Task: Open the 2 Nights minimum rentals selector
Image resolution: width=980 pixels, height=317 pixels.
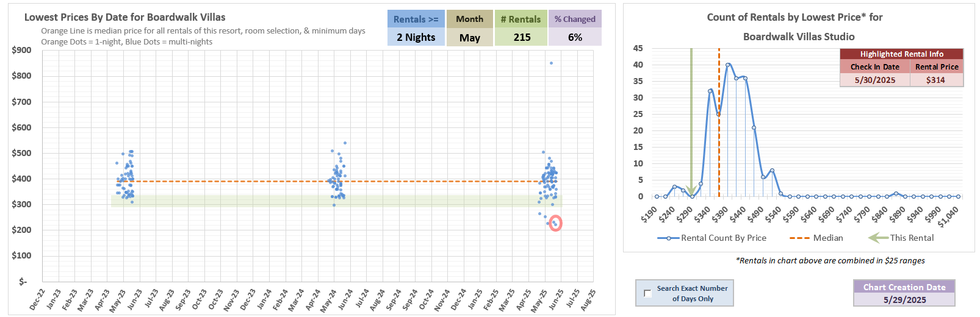Action: click(x=416, y=37)
